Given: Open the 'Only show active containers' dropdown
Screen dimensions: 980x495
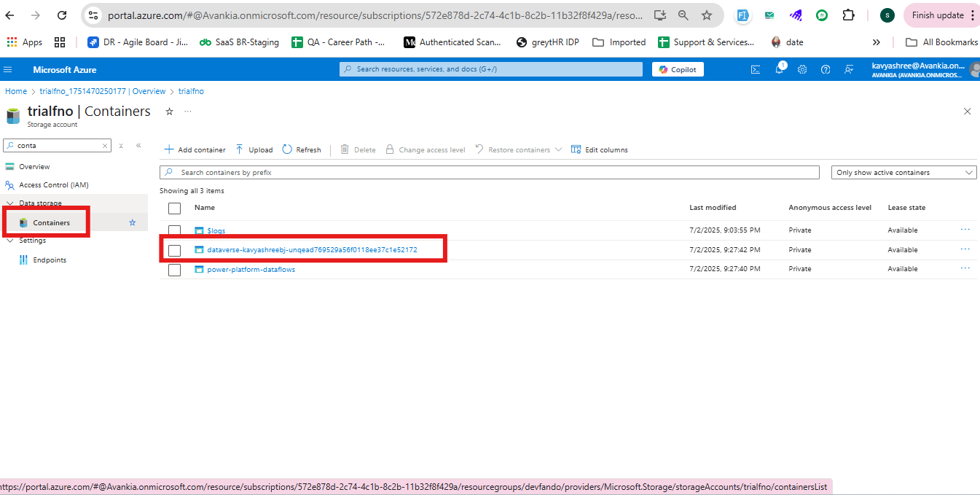Looking at the screenshot, I should point(903,173).
